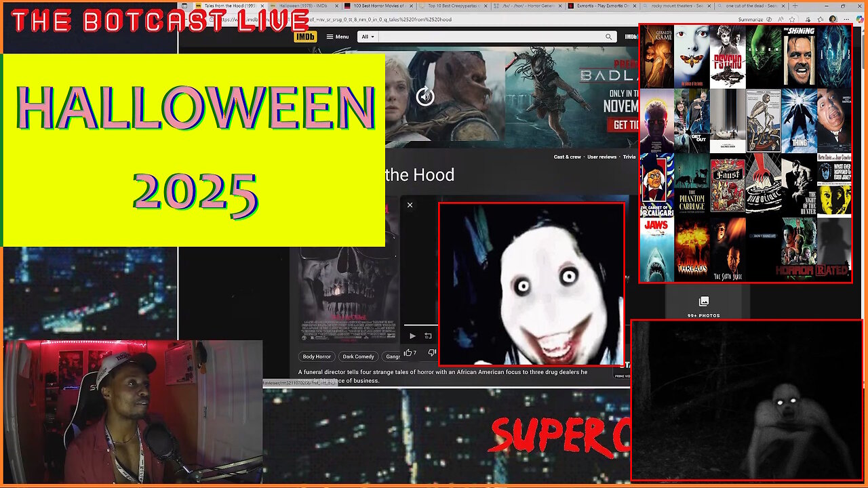Click the icon right of the play button
The image size is (868, 488).
tap(428, 335)
